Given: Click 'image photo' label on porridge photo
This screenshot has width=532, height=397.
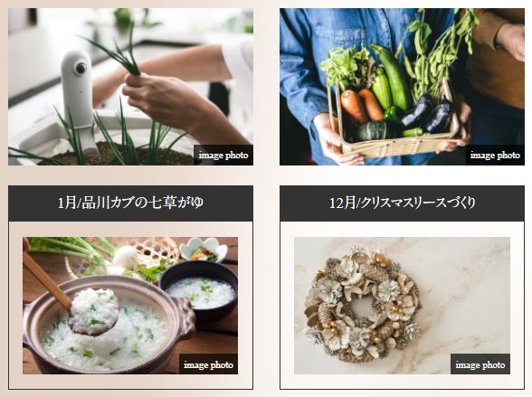Looking at the screenshot, I should [208, 364].
